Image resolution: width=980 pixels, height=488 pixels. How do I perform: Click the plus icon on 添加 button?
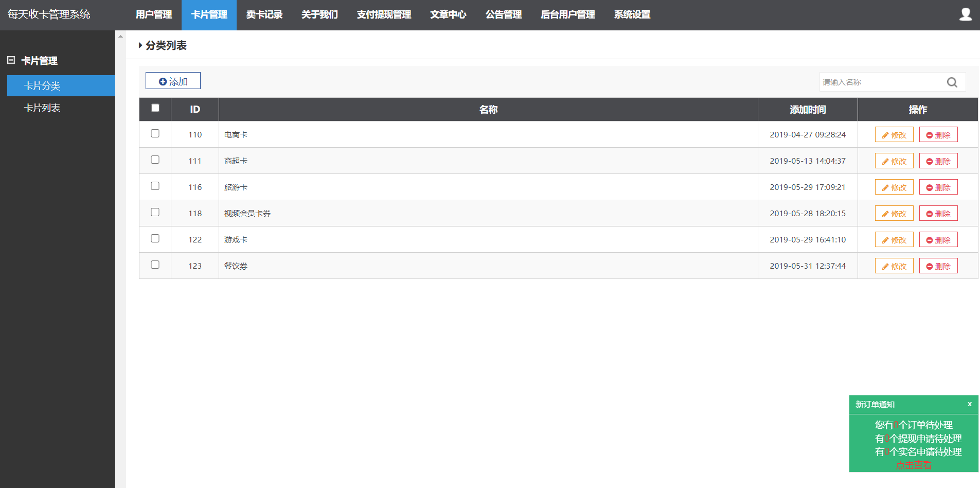click(x=163, y=82)
